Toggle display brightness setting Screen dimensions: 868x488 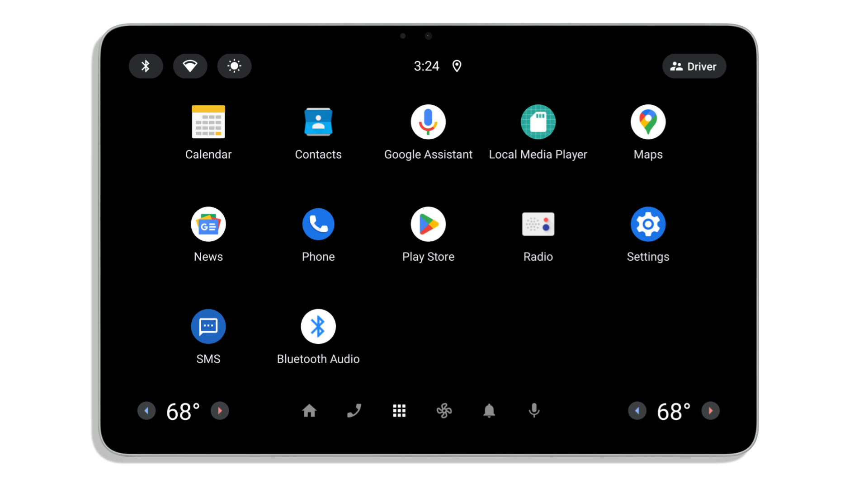(x=234, y=66)
